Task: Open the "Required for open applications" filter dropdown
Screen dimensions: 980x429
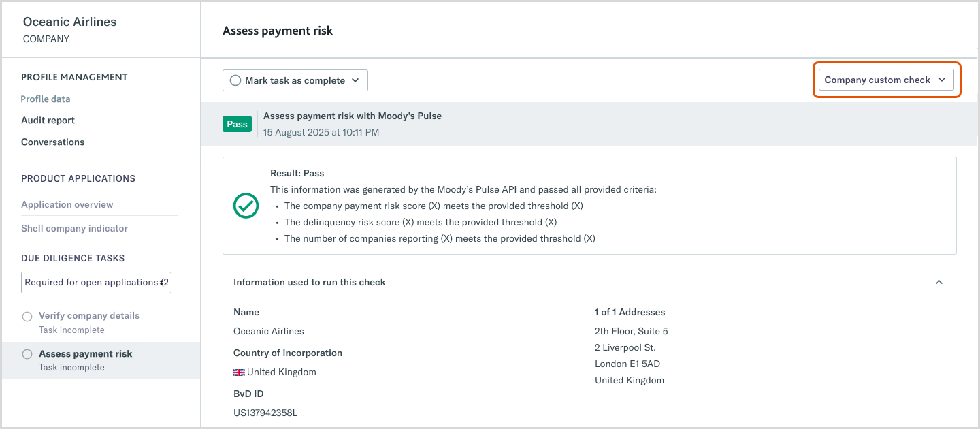Action: click(95, 282)
